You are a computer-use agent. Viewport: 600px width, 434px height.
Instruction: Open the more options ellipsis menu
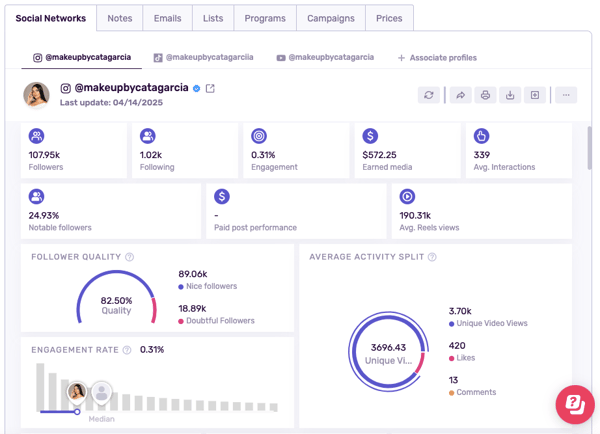point(566,95)
